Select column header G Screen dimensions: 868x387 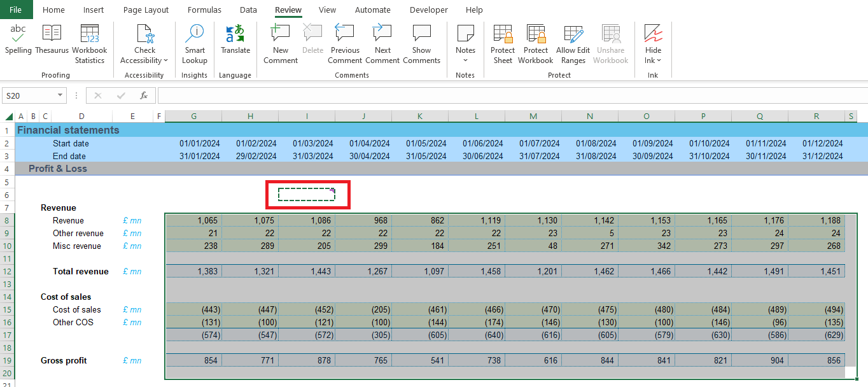(193, 116)
